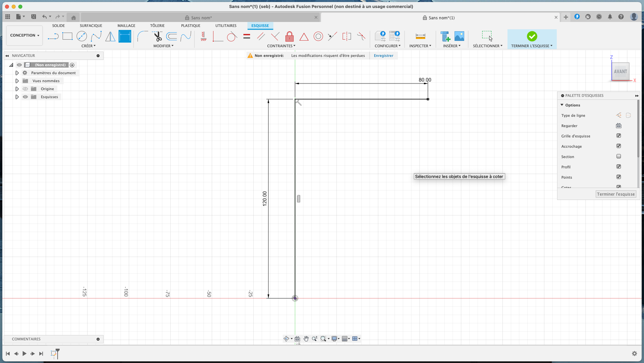Enable the Section checkbox
644x363 pixels.
coord(619,156)
